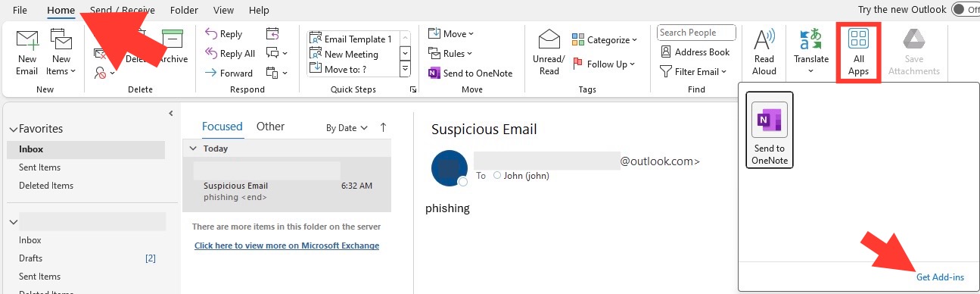980x294 pixels.
Task: Collapse the mailbox account section
Action: (x=13, y=222)
